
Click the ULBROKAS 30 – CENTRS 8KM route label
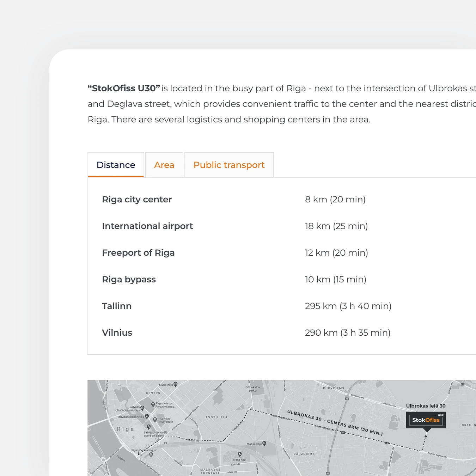(x=335, y=422)
